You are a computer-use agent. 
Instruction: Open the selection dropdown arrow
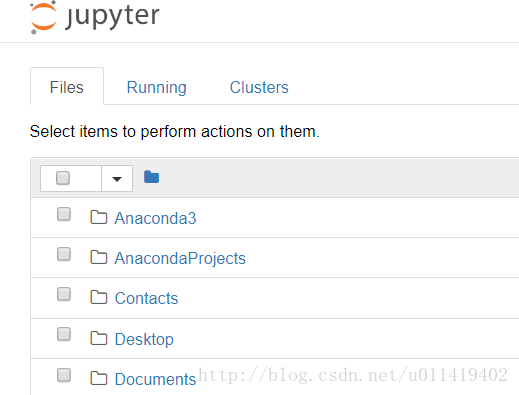[x=117, y=179]
